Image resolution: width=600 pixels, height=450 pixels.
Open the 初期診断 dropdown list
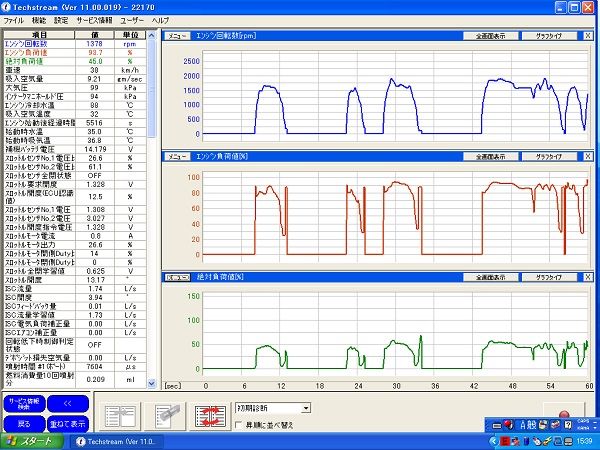pos(305,408)
